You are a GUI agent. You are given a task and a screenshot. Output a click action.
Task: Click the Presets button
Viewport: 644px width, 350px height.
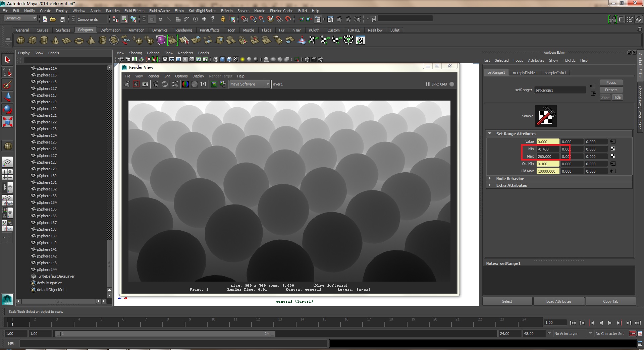click(x=611, y=90)
